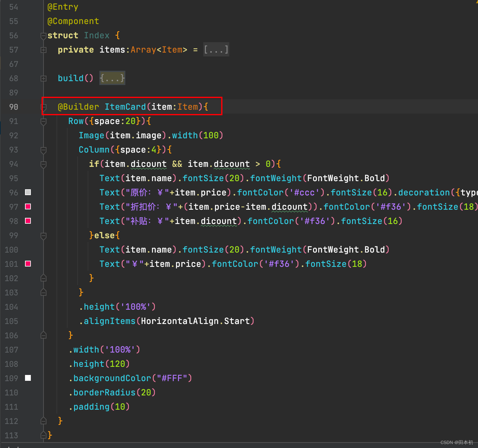Click the @Builder decorator on line 90
This screenshot has height=448, width=478.
click(78, 107)
